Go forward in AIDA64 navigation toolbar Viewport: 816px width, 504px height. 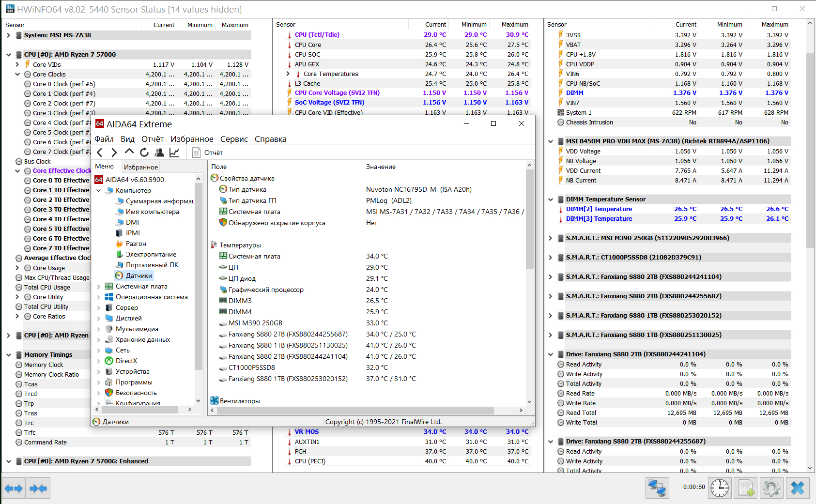click(x=114, y=153)
